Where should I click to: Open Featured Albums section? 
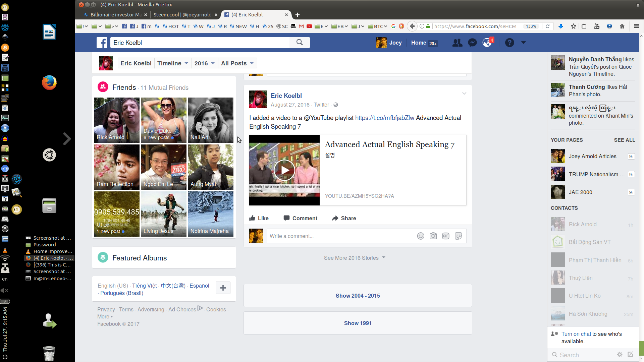(139, 258)
